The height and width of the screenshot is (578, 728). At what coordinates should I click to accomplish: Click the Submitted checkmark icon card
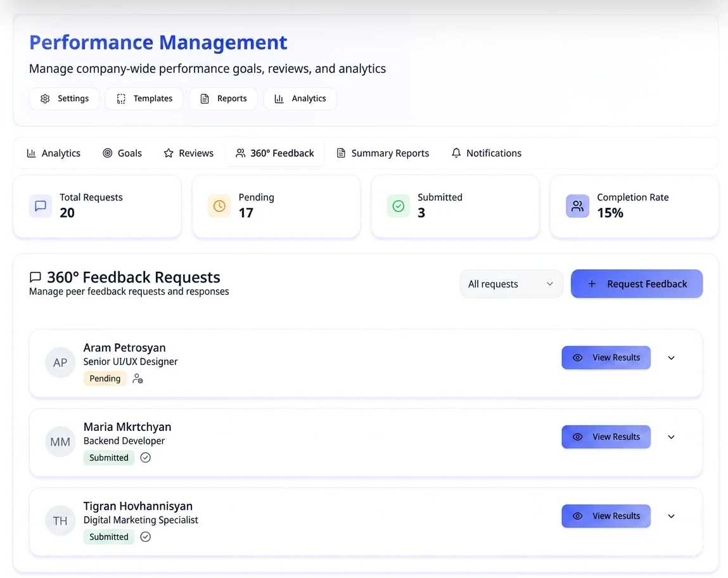coord(399,206)
